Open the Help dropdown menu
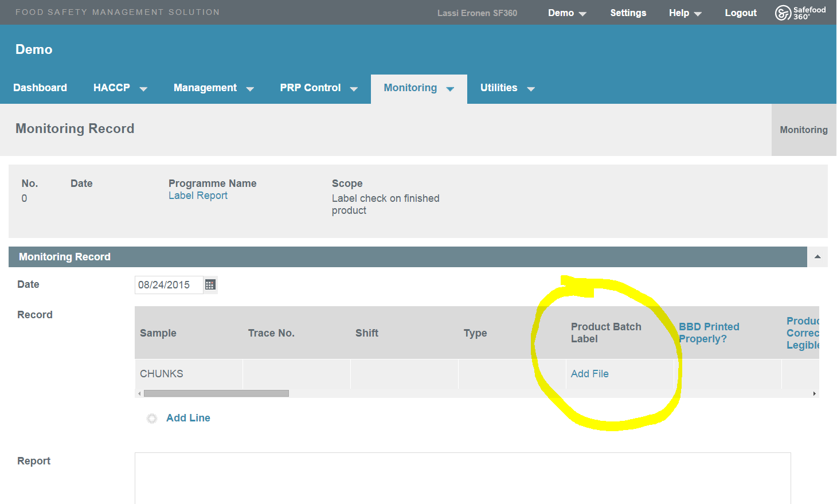The image size is (837, 504). (x=685, y=13)
